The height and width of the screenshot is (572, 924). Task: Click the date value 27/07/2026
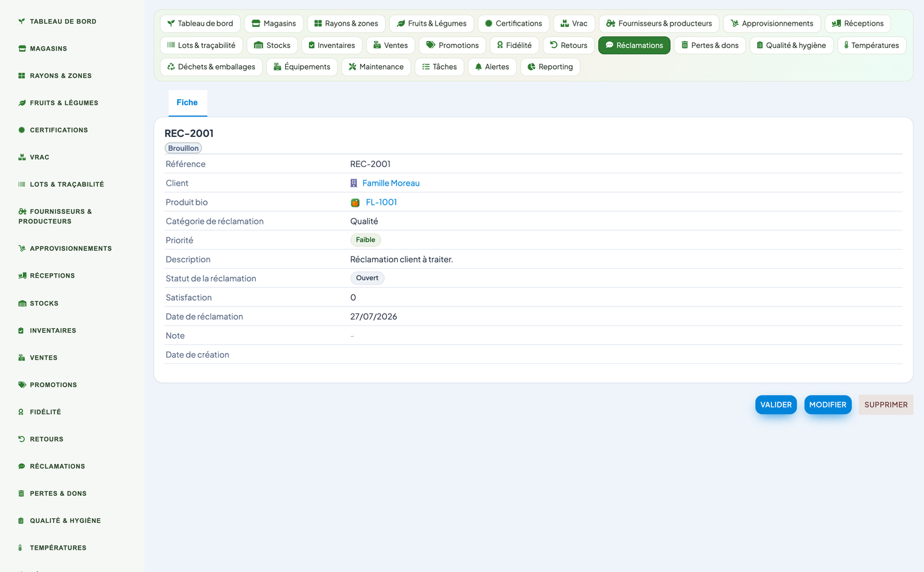point(373,317)
